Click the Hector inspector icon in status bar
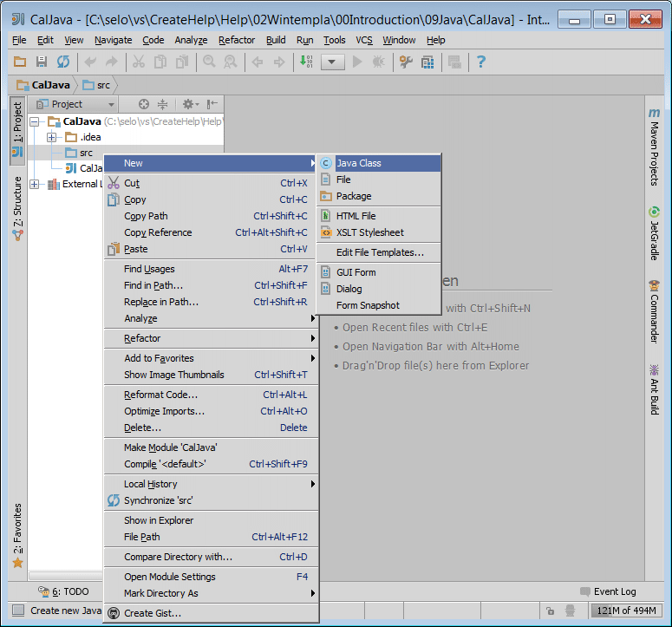 pos(570,611)
